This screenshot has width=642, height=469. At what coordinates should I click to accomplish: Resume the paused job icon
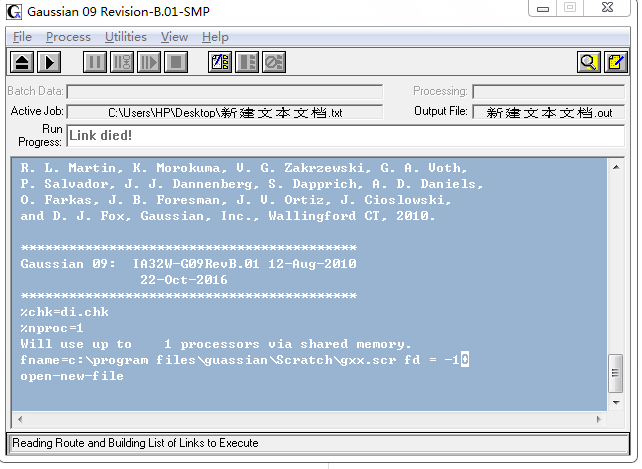[149, 62]
